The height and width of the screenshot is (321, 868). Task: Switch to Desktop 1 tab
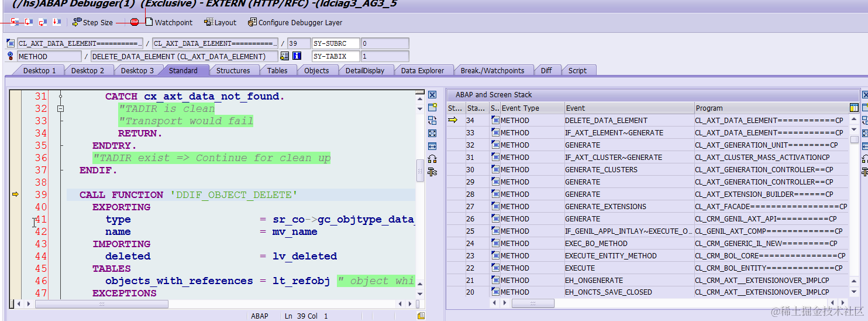pos(39,70)
